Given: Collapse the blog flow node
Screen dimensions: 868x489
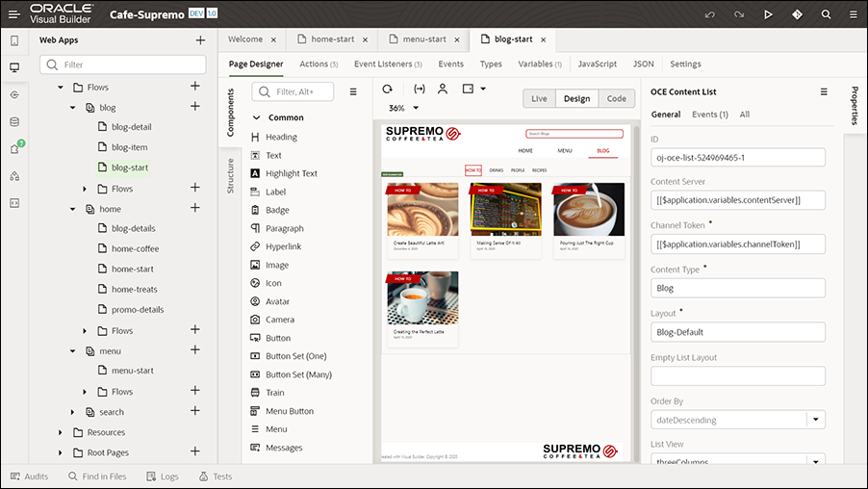Looking at the screenshot, I should tap(72, 108).
